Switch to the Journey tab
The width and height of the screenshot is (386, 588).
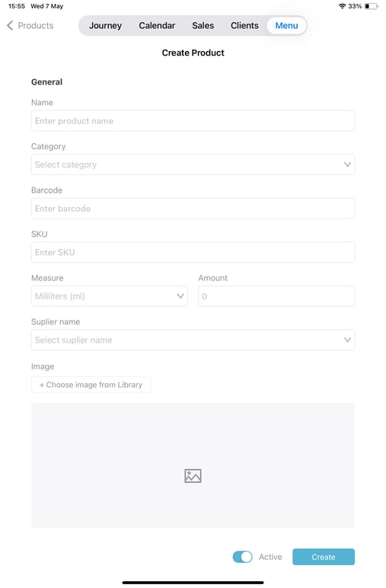(105, 25)
